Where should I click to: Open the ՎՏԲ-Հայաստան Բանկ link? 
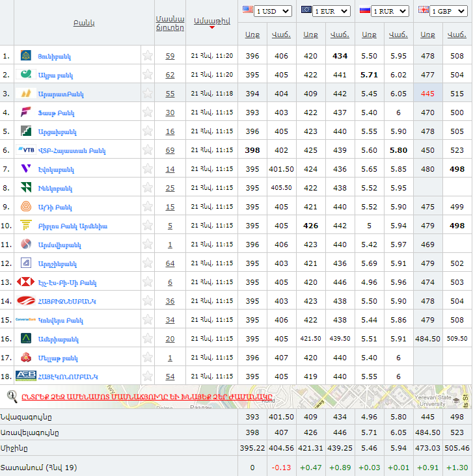tap(72, 151)
